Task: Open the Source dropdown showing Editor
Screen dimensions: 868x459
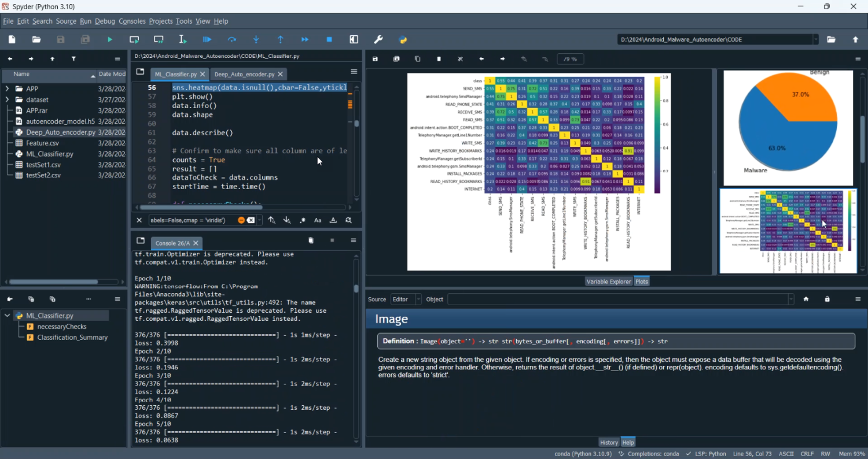Action: coord(405,299)
